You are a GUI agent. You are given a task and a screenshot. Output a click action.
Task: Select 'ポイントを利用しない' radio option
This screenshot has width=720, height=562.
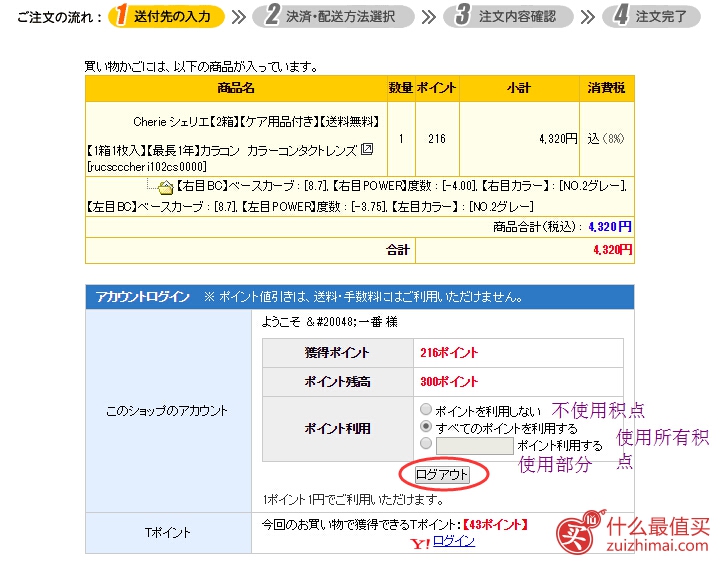(426, 409)
